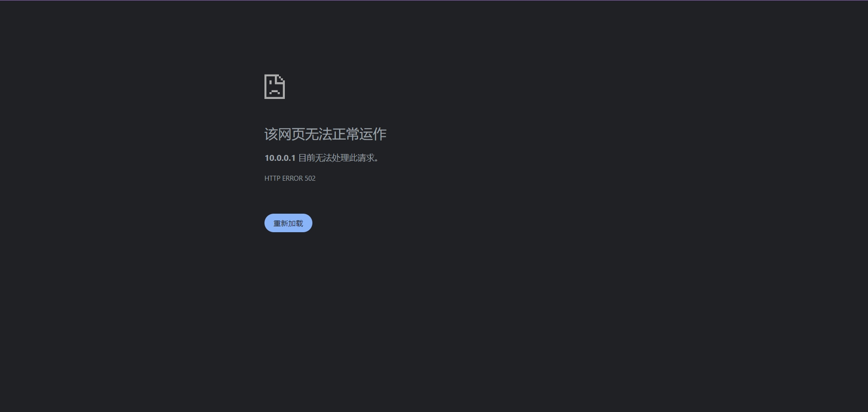Image resolution: width=868 pixels, height=412 pixels.
Task: Click the 正常运作 characters in heading
Action: pos(359,134)
